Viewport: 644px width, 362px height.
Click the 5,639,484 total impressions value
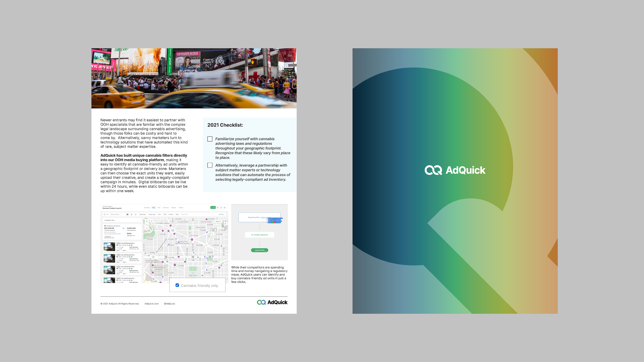(x=131, y=228)
